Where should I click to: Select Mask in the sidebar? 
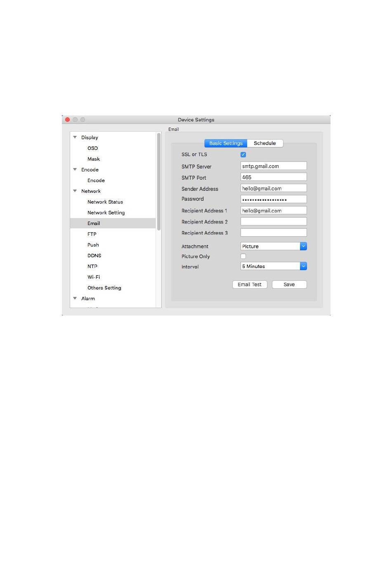click(x=94, y=159)
